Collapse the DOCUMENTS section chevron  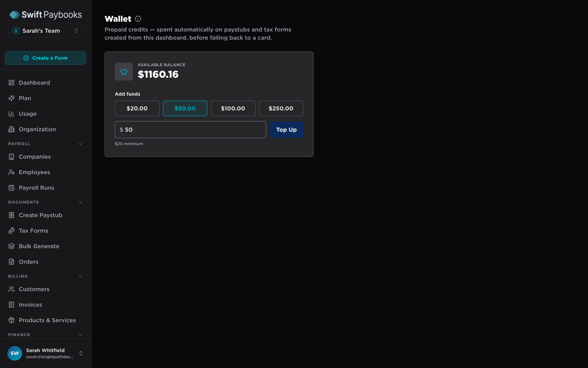click(80, 202)
